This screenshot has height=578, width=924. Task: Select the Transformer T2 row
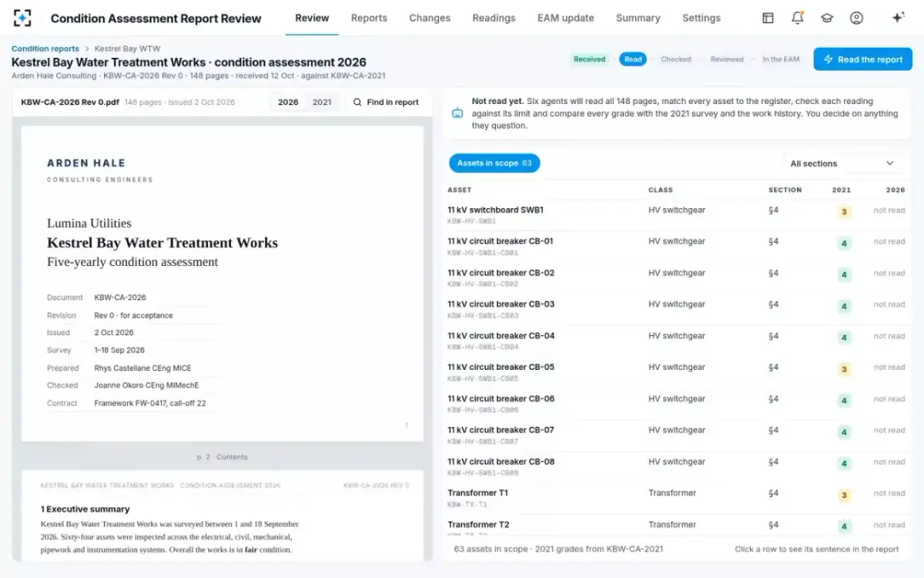coord(676,526)
